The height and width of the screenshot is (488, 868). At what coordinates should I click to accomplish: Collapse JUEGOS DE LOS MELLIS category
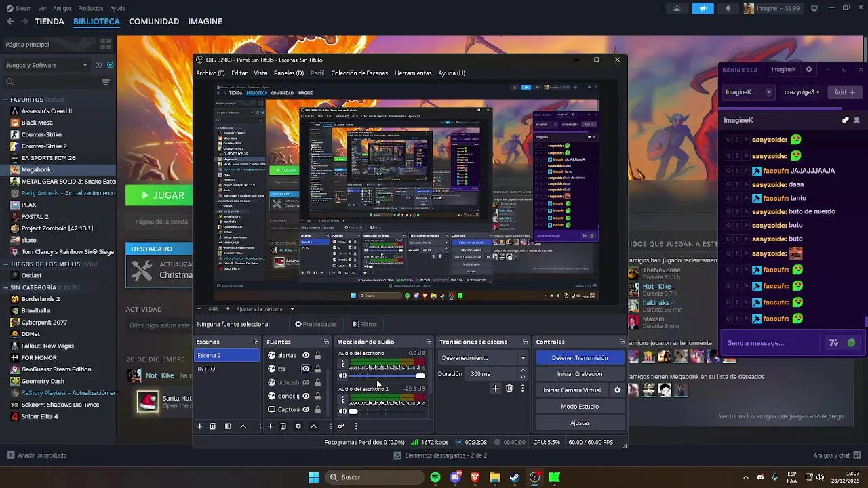coord(6,264)
